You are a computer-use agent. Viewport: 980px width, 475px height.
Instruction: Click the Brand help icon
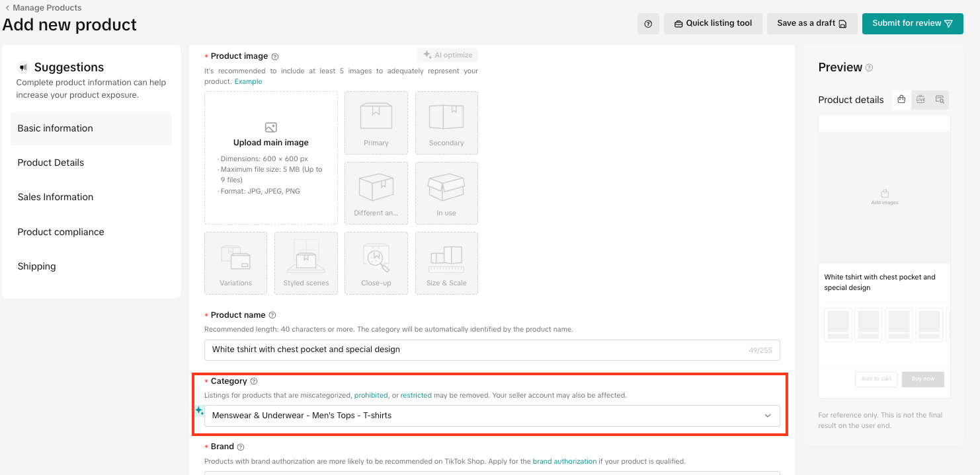coord(241,447)
